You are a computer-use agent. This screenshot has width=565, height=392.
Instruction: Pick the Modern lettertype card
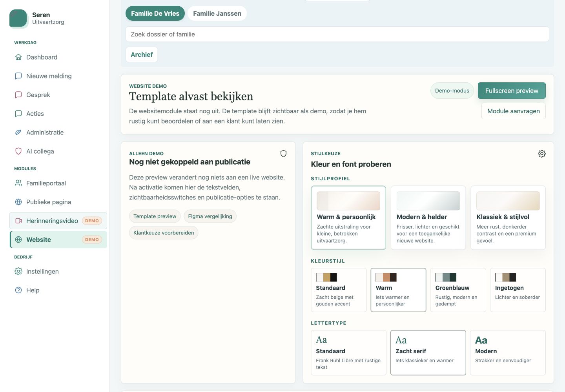508,353
